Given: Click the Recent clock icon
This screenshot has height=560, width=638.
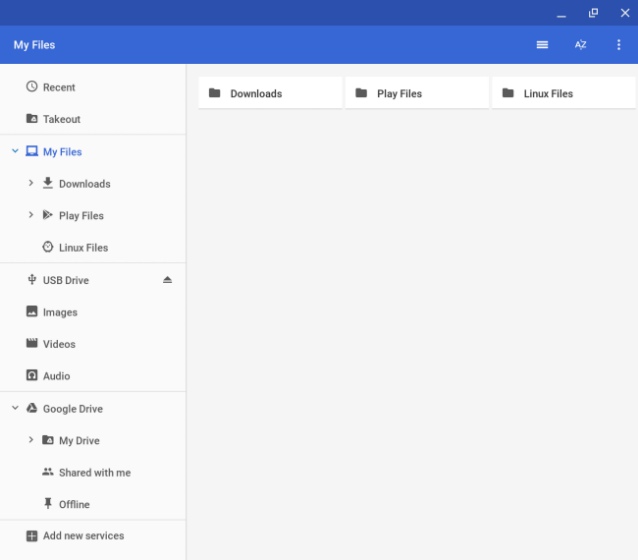Looking at the screenshot, I should 32,87.
